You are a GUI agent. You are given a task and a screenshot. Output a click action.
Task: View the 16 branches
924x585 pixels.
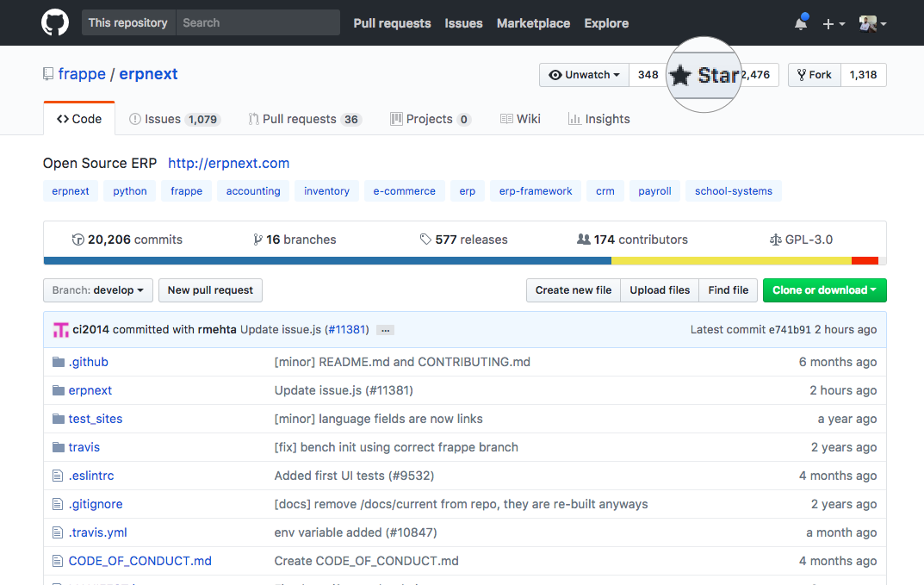(x=295, y=240)
